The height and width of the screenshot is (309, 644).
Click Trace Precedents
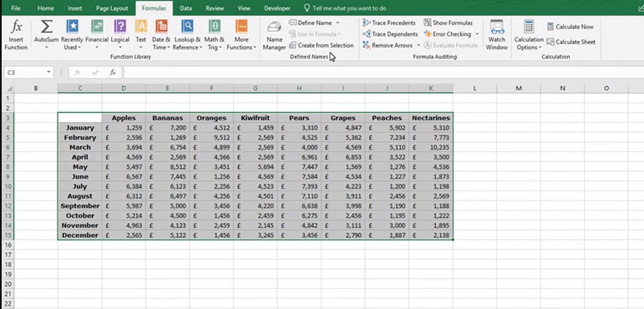(389, 23)
